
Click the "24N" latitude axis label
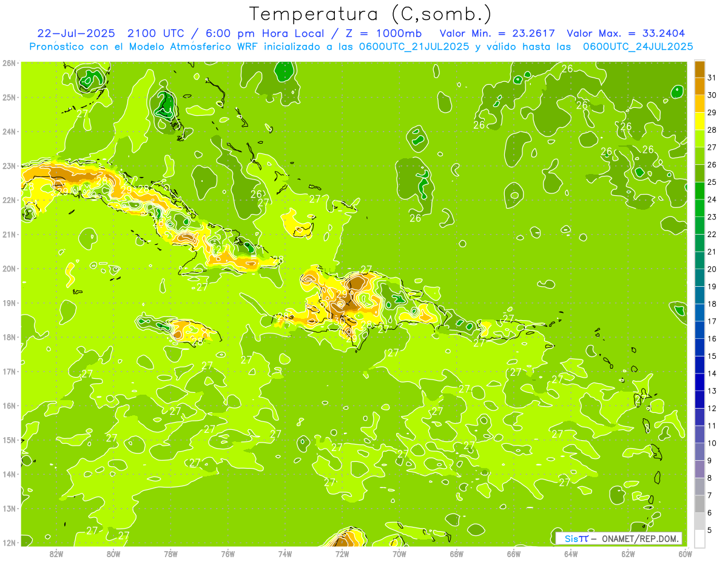point(9,132)
